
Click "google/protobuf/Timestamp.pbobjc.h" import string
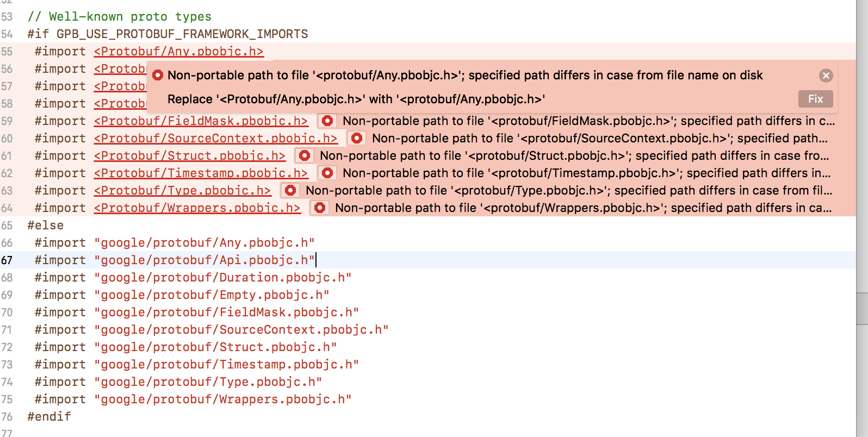[x=227, y=364]
